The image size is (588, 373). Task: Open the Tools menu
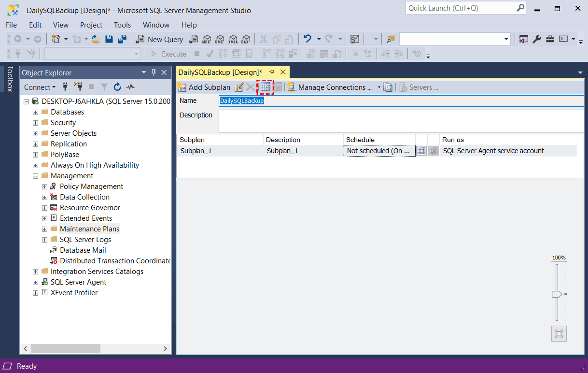coord(122,25)
